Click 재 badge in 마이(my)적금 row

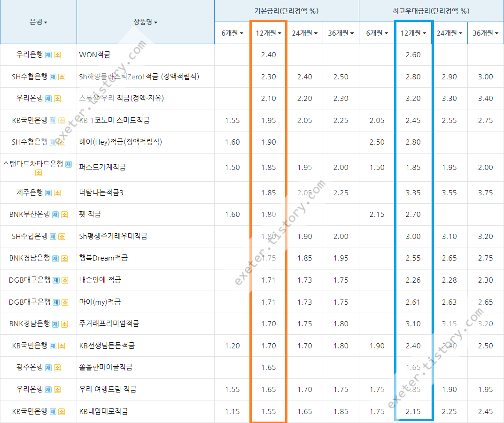(56, 302)
